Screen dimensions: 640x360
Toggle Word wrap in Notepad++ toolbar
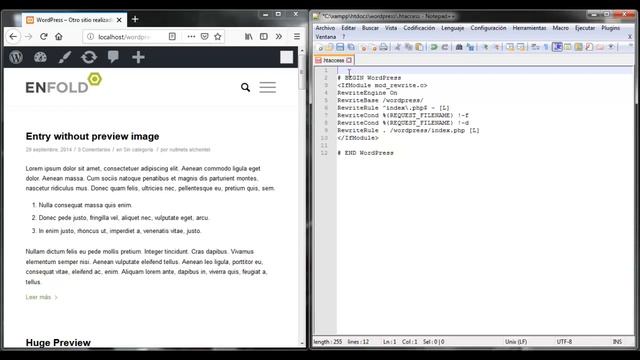534,47
